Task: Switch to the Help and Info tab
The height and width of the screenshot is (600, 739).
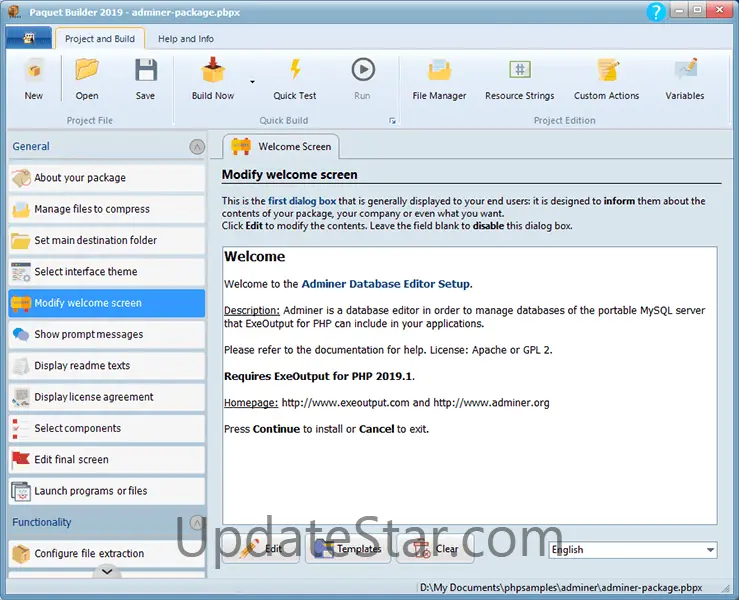Action: pyautogui.click(x=186, y=39)
